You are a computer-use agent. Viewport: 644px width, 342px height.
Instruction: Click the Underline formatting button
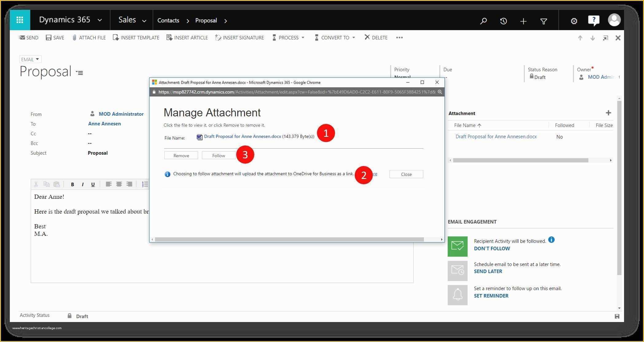point(93,184)
